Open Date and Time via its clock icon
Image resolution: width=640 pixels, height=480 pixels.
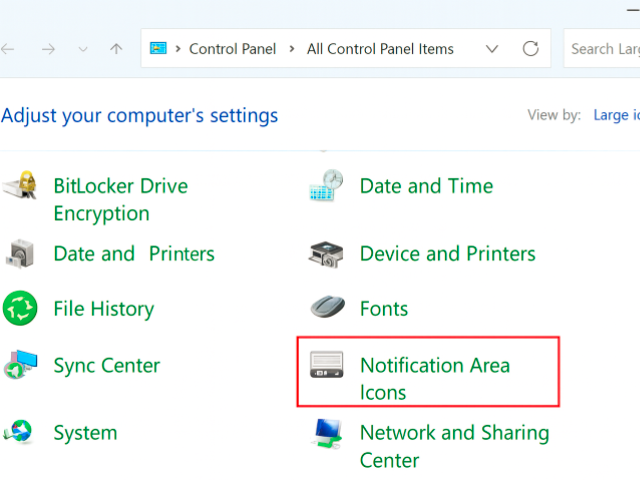point(326,186)
